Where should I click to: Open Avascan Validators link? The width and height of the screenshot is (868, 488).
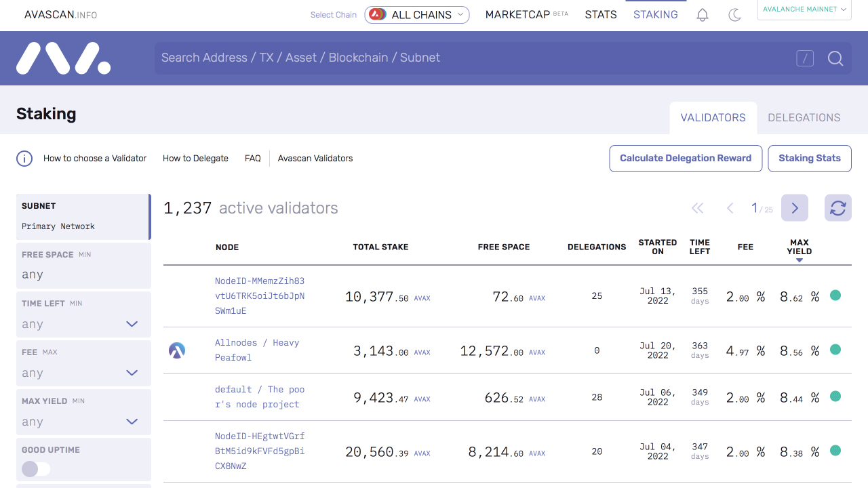click(x=315, y=159)
